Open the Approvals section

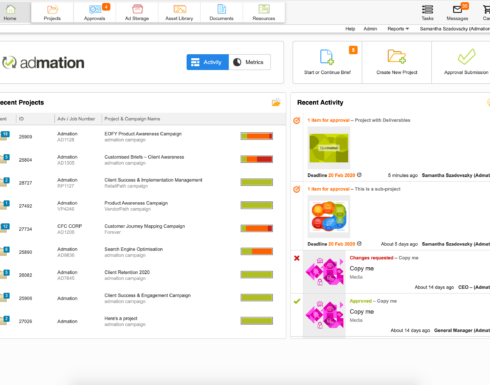(x=95, y=12)
